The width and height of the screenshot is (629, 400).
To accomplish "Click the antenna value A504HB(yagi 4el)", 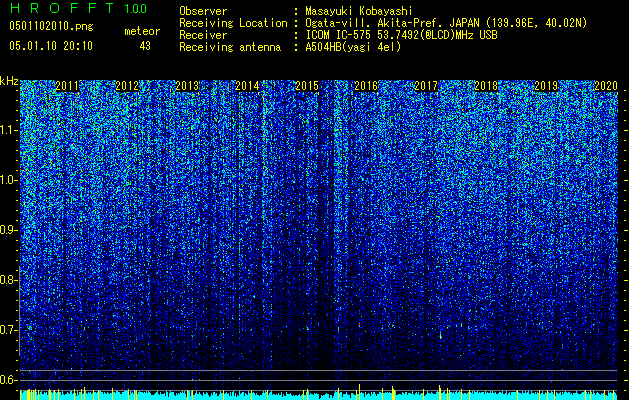I will point(353,47).
